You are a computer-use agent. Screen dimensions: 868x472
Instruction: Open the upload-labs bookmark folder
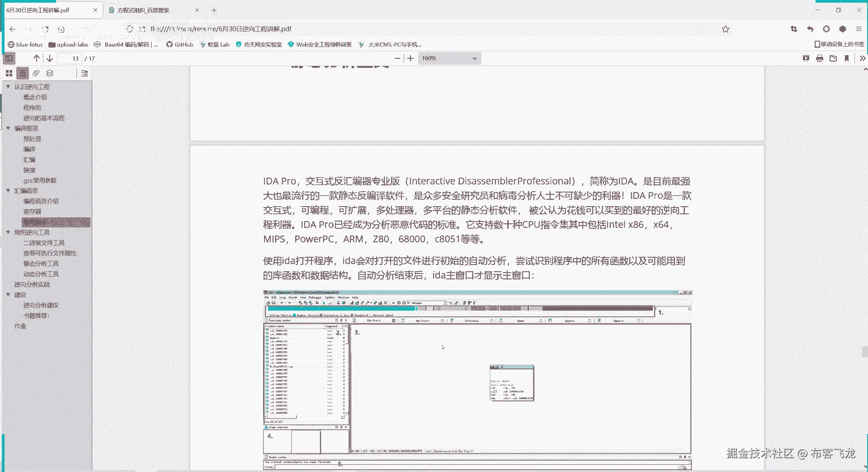pos(68,44)
